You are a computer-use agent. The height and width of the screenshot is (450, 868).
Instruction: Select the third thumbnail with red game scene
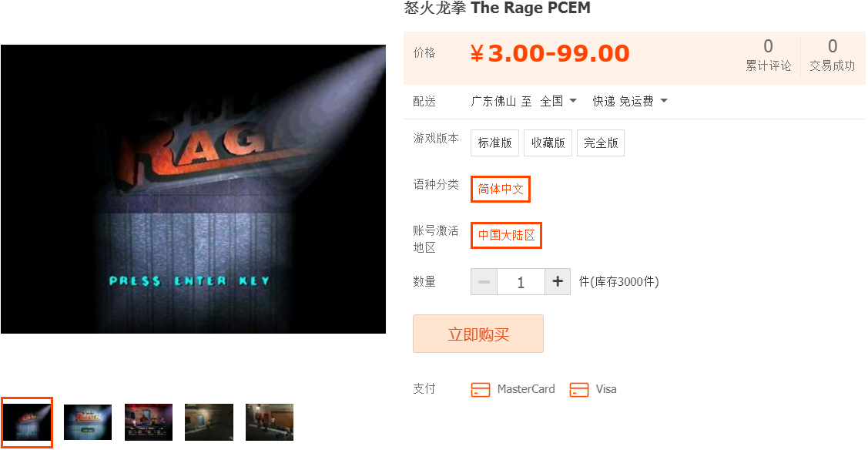point(149,422)
